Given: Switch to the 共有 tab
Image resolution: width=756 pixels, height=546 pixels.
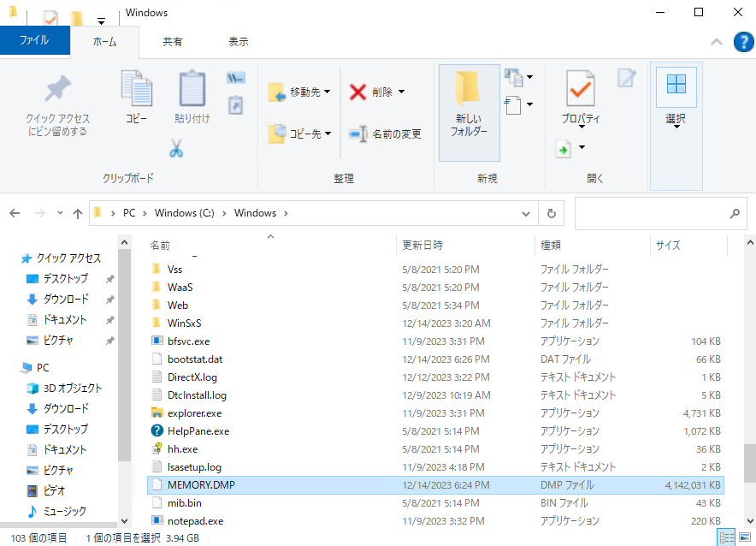Looking at the screenshot, I should point(172,42).
